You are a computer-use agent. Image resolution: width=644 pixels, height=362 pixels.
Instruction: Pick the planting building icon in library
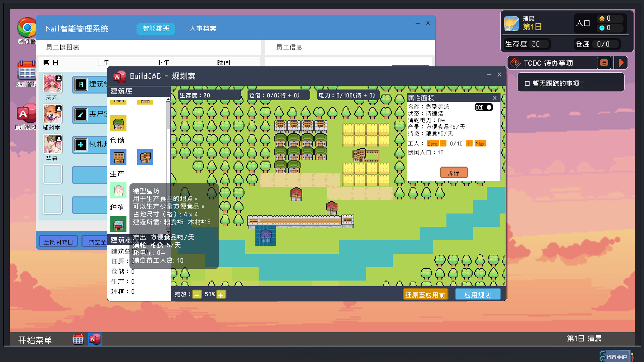click(x=118, y=224)
